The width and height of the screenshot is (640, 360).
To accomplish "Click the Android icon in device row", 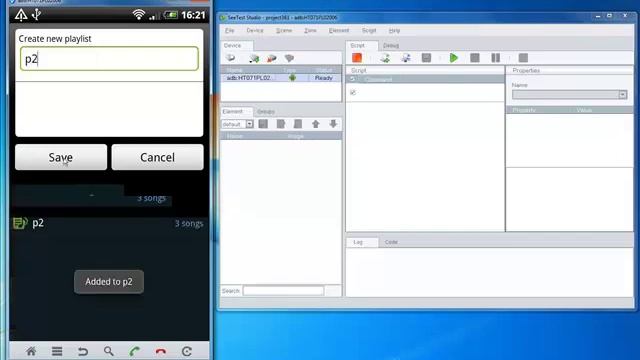I will 292,78.
